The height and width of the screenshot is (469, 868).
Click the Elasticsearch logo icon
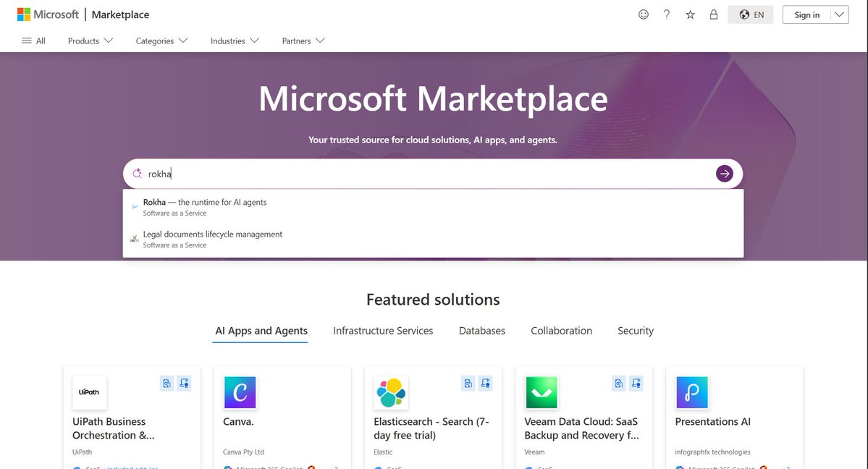click(391, 392)
